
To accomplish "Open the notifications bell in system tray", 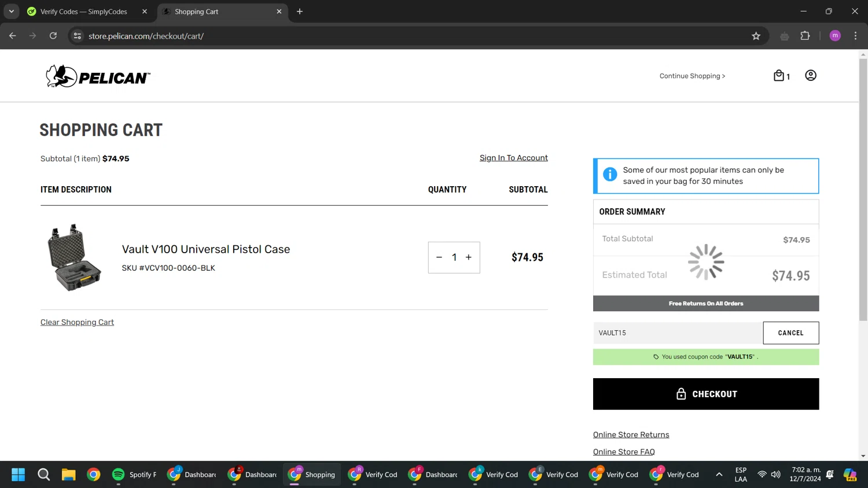I will coord(830,475).
